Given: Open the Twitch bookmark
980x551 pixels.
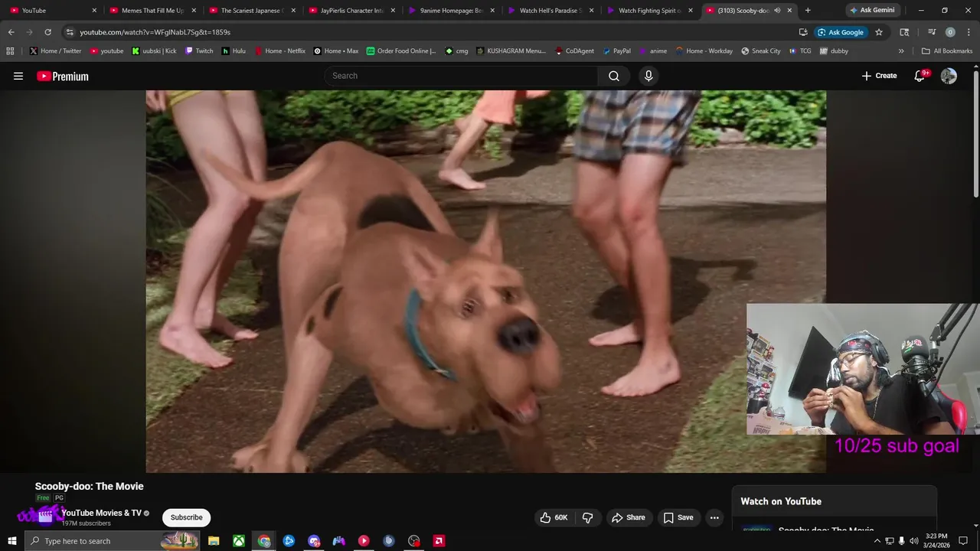Looking at the screenshot, I should click(x=199, y=51).
